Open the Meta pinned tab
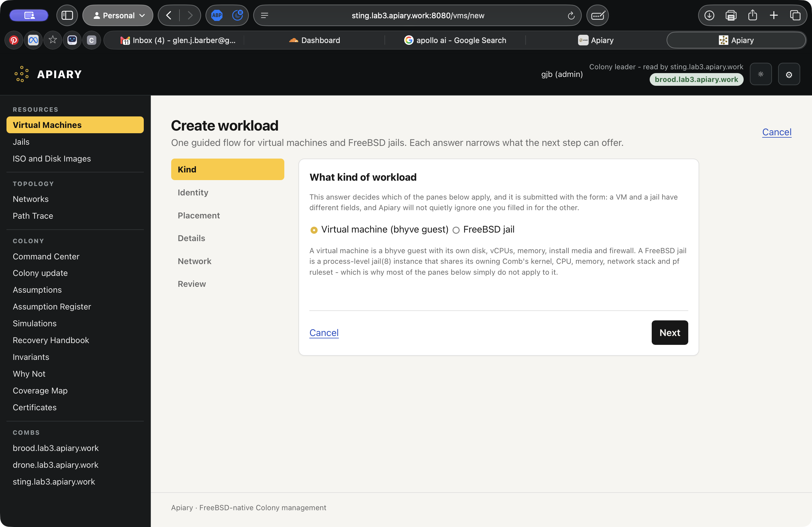 [33, 40]
